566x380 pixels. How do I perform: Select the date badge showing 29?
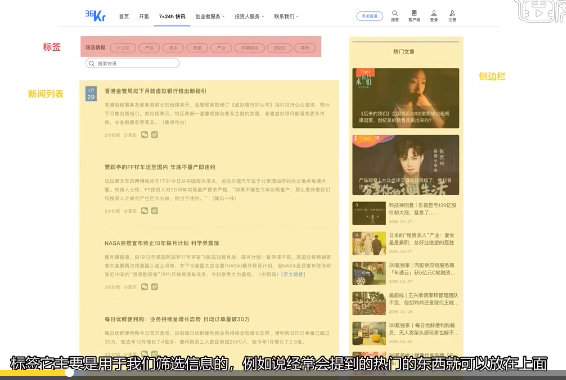pos(91,93)
